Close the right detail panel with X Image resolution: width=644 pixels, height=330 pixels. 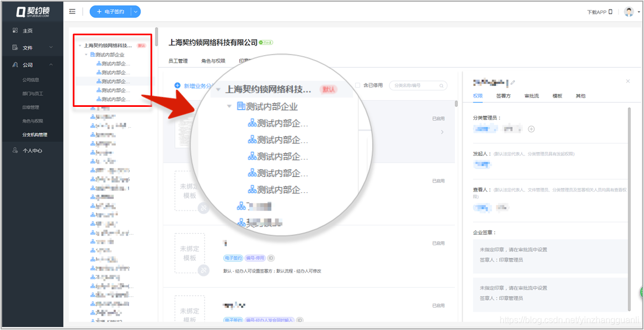(627, 82)
